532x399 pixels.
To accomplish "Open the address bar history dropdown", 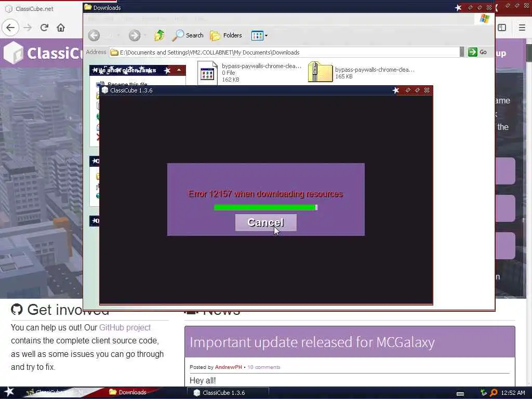I will [462, 52].
